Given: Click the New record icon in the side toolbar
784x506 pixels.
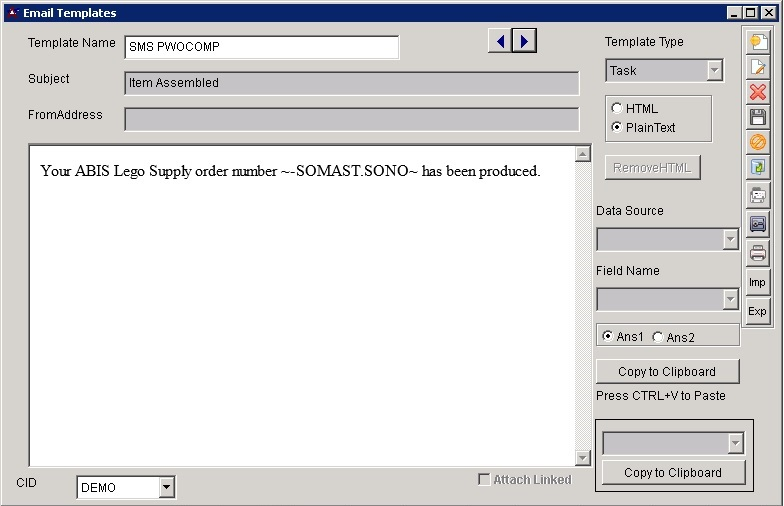Looking at the screenshot, I should 758,42.
